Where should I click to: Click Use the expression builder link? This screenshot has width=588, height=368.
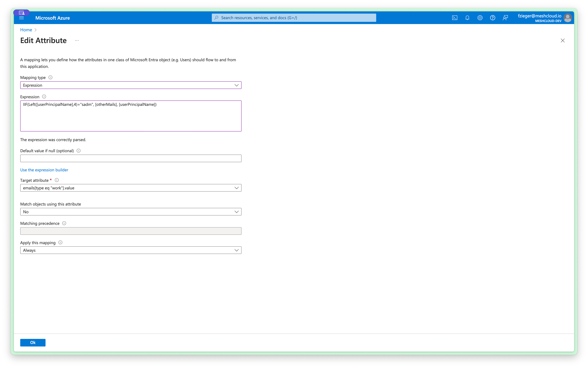click(x=44, y=170)
